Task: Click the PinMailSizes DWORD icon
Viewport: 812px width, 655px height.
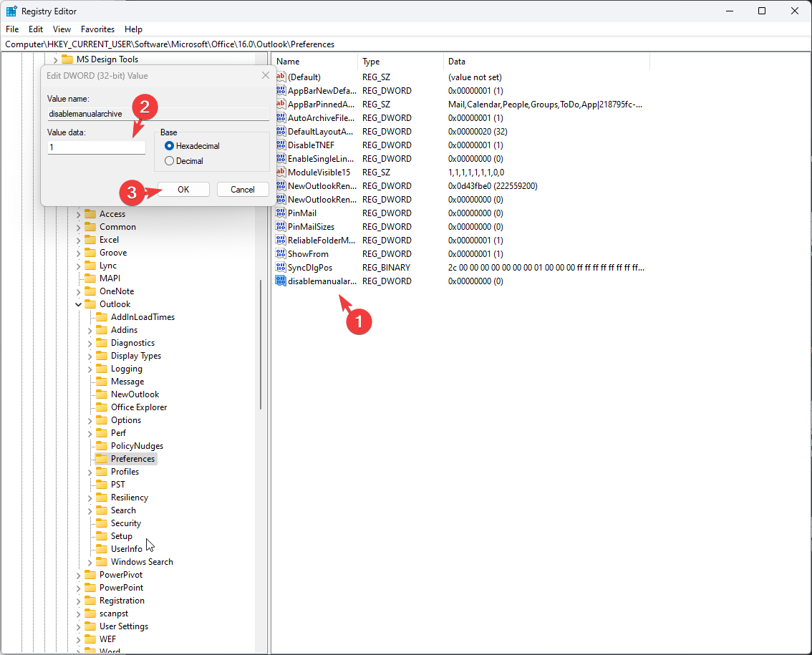Action: coord(281,227)
